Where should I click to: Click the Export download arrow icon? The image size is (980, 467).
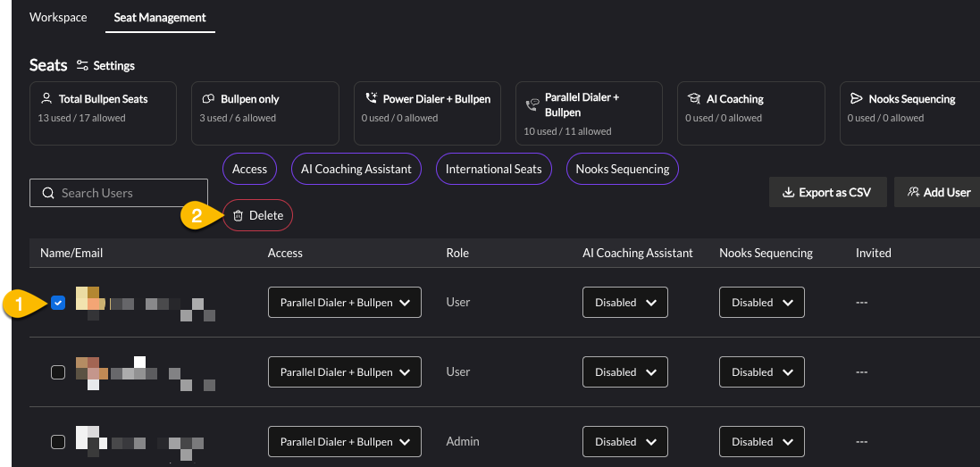coord(788,192)
